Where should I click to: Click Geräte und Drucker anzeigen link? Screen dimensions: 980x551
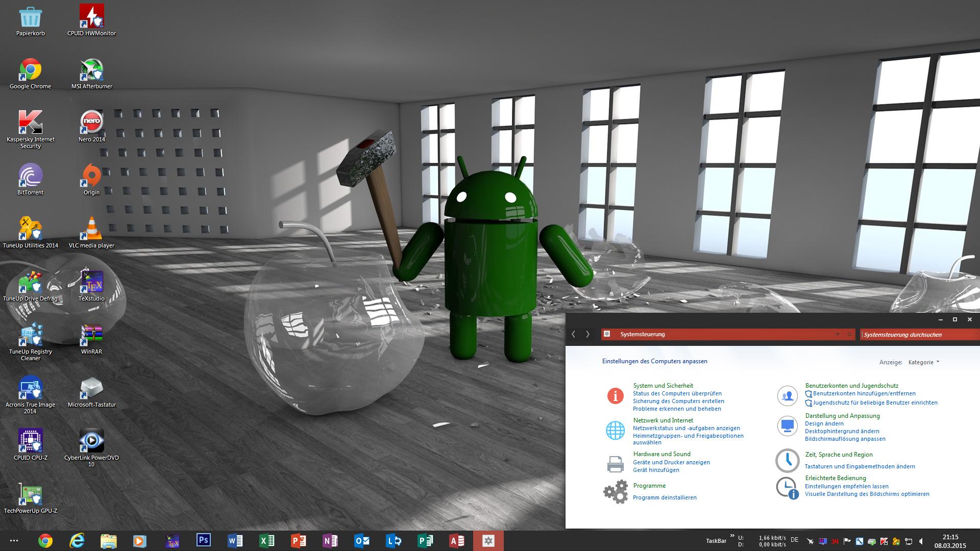[671, 462]
